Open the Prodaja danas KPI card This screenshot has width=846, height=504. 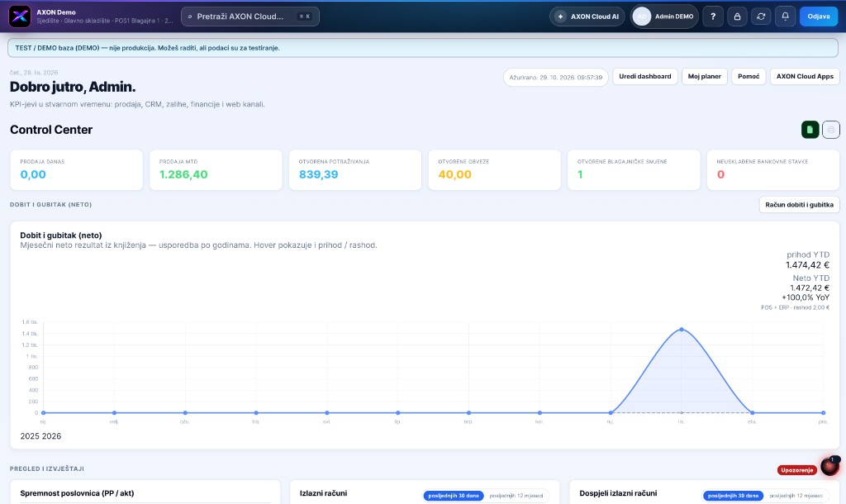(x=77, y=170)
